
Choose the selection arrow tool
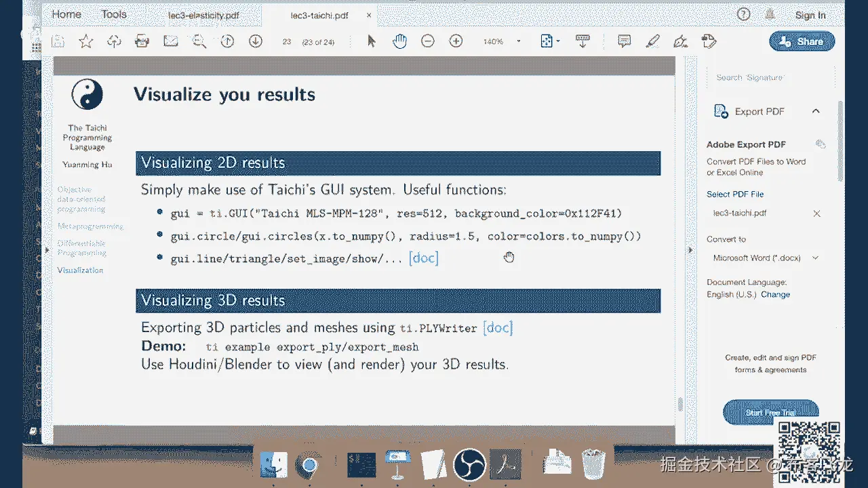(371, 41)
